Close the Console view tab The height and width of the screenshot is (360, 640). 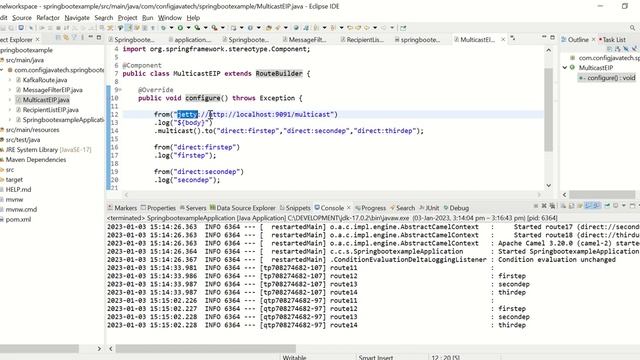coord(349,208)
